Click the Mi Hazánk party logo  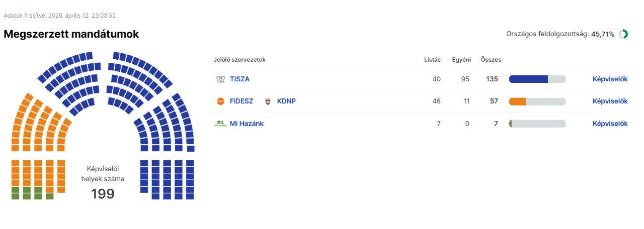tap(220, 124)
